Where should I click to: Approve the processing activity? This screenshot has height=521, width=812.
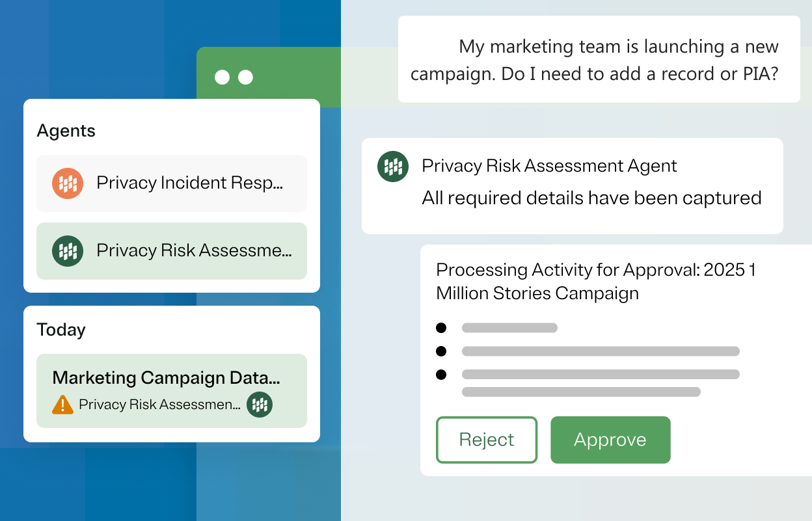tap(610, 440)
